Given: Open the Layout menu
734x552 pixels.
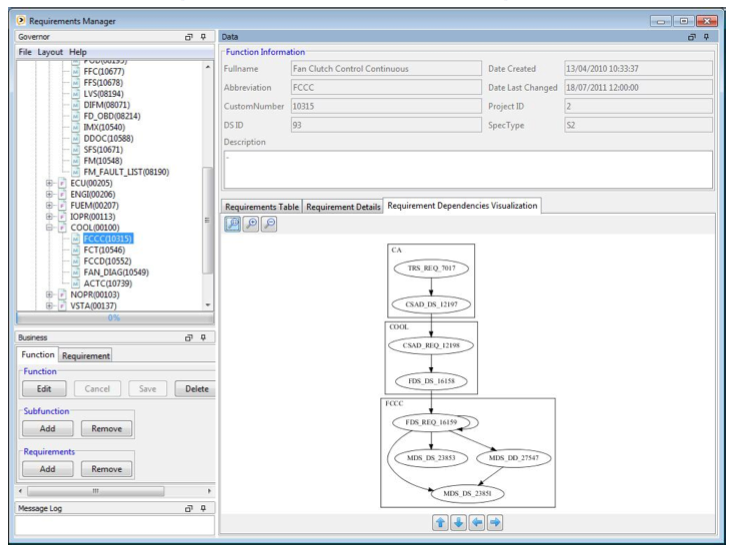Looking at the screenshot, I should 50,52.
